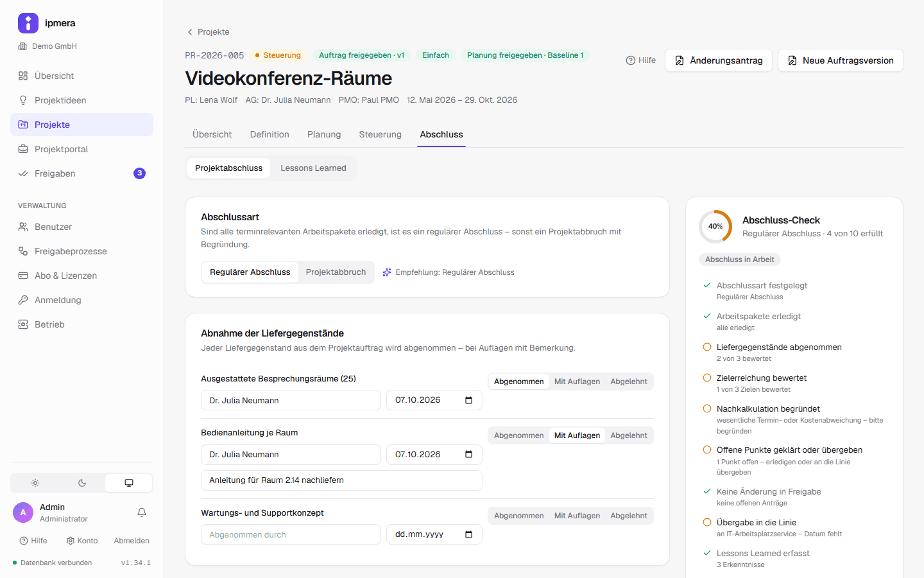Switch to light theme sun icon
This screenshot has width=924, height=578.
pos(35,483)
